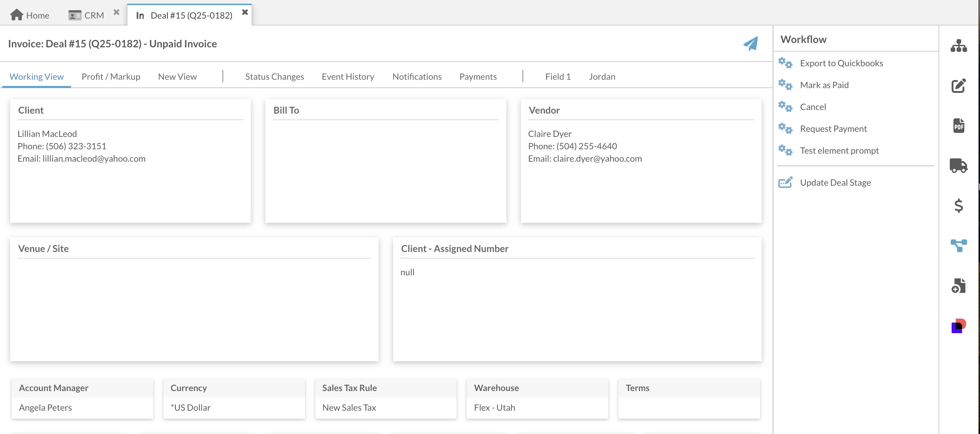980x434 pixels.
Task: Close the CRM tab
Action: [116, 12]
